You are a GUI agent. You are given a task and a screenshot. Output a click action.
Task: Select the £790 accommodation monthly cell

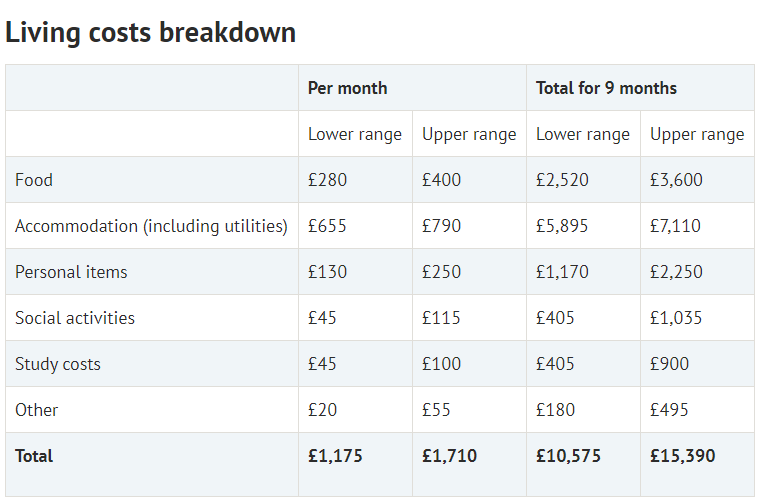[x=441, y=226]
